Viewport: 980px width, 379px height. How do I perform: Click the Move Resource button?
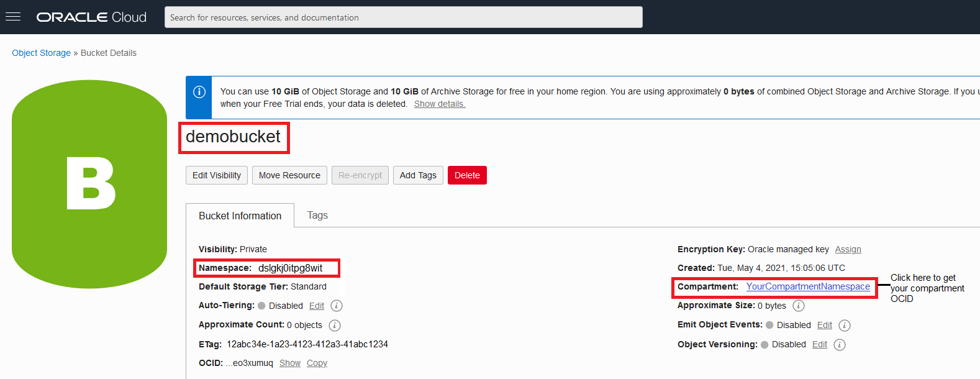pyautogui.click(x=289, y=175)
